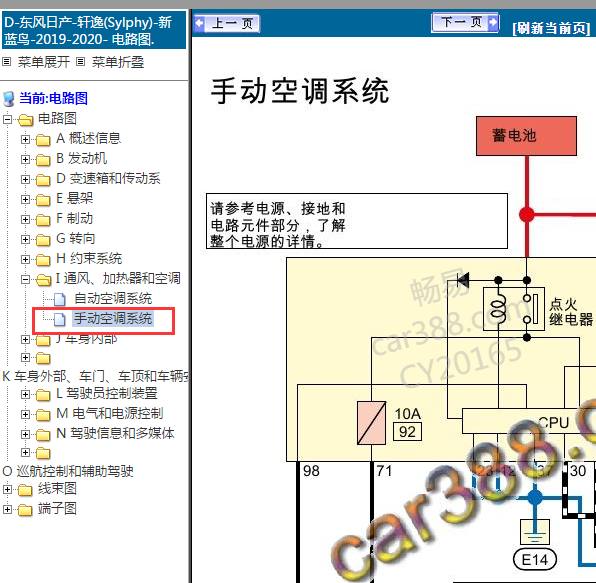Image resolution: width=596 pixels, height=583 pixels.
Task: Select the M 电气和电源控制 label
Action: (110, 413)
